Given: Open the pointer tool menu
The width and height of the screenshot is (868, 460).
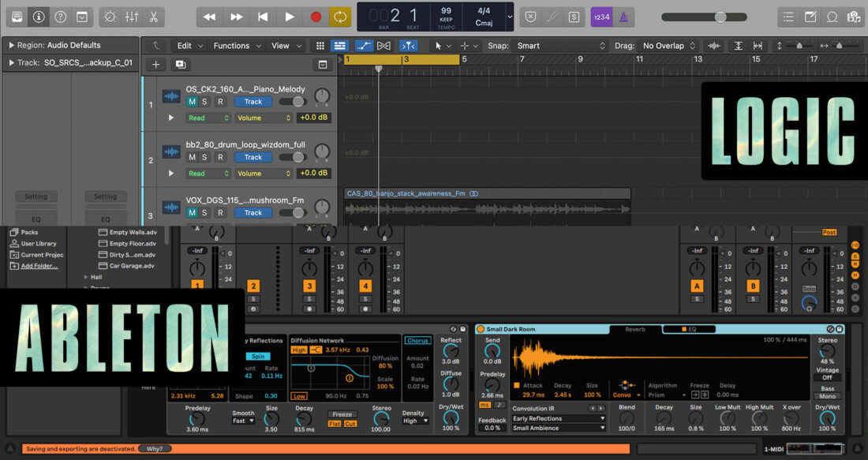Looking at the screenshot, I should (x=442, y=46).
